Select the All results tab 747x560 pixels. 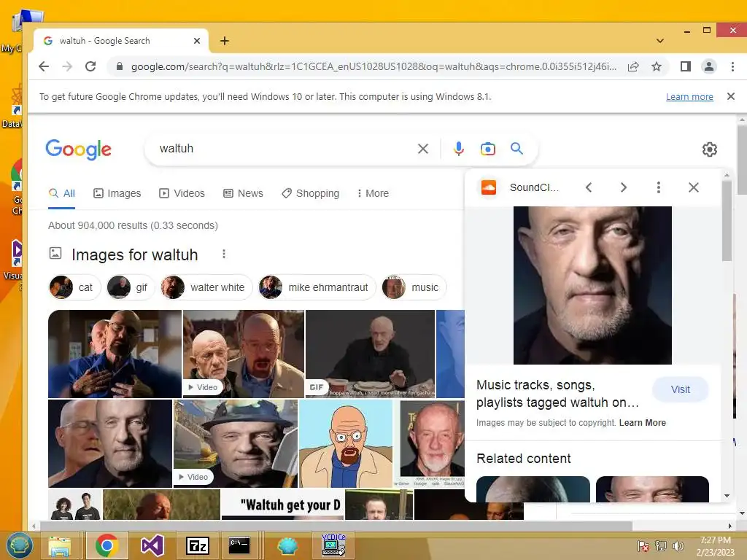pyautogui.click(x=62, y=193)
